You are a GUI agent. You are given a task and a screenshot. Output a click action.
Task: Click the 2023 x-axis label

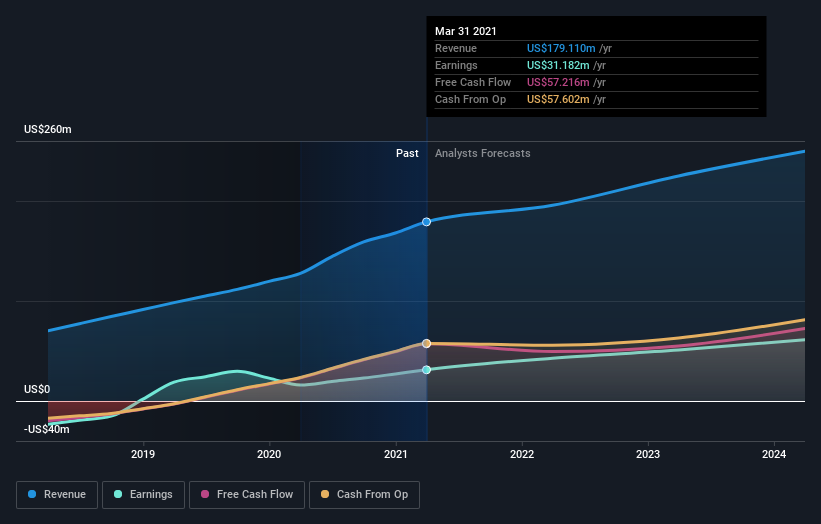pos(648,454)
